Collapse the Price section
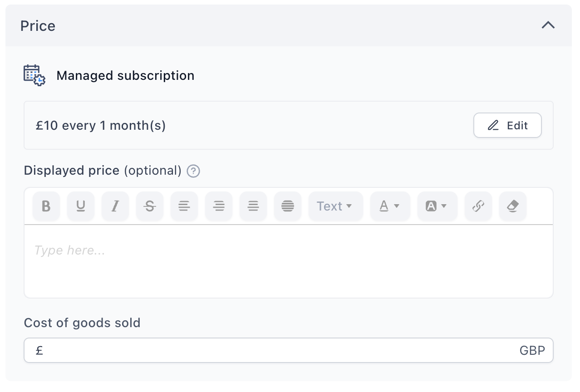 [x=548, y=25]
